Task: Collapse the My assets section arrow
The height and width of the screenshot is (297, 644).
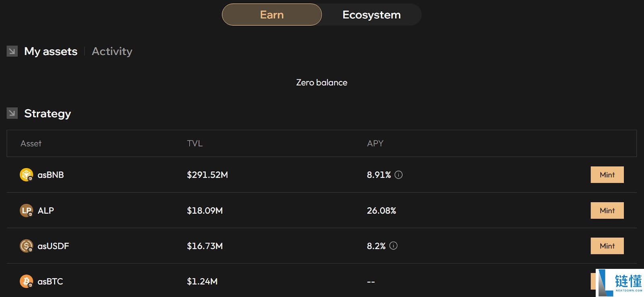Action: coord(12,51)
